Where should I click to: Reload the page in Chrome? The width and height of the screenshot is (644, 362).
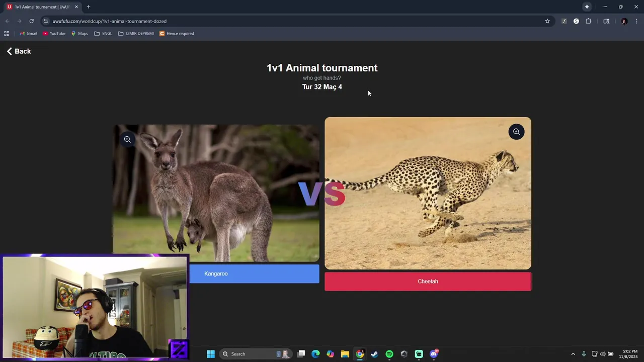point(31,21)
